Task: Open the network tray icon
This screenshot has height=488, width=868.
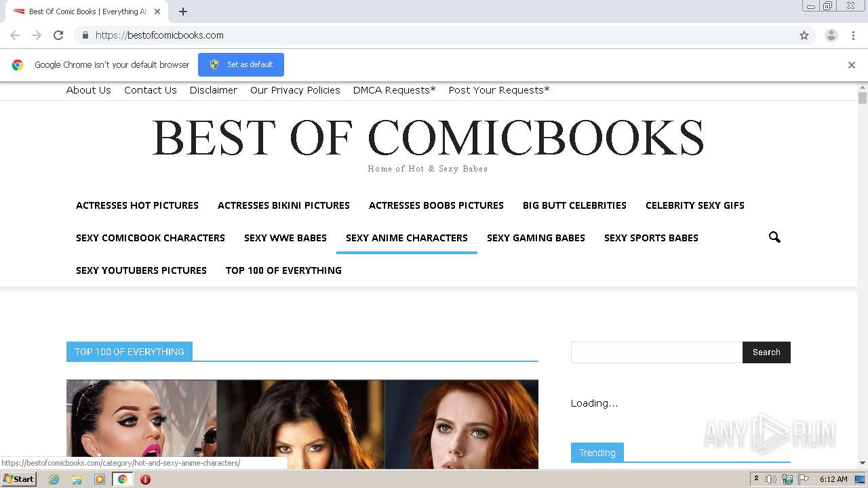Action: (787, 479)
